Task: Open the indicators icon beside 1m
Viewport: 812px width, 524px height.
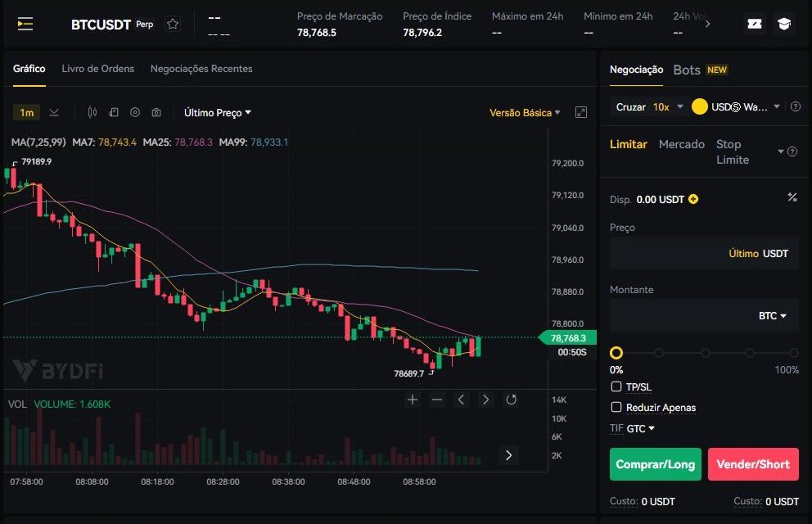Action: [x=54, y=112]
